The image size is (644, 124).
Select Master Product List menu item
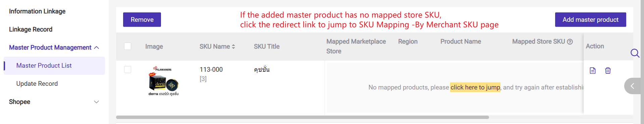[x=54, y=66]
